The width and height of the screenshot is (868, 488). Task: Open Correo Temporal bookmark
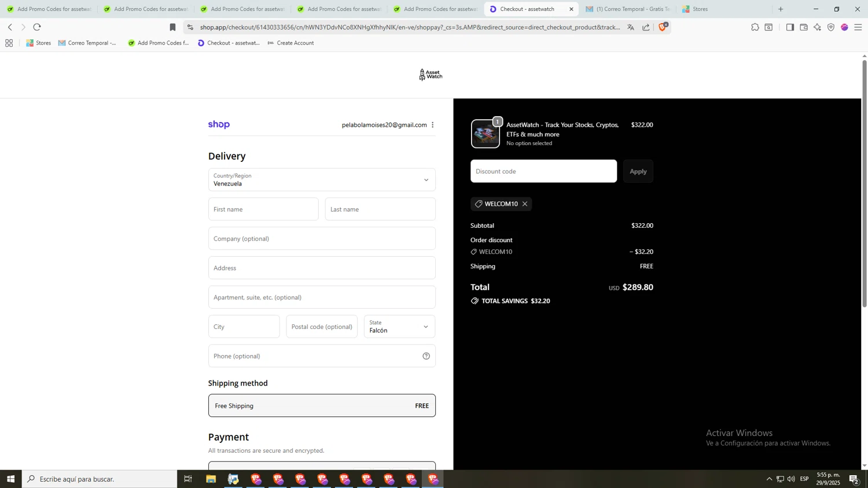point(87,43)
